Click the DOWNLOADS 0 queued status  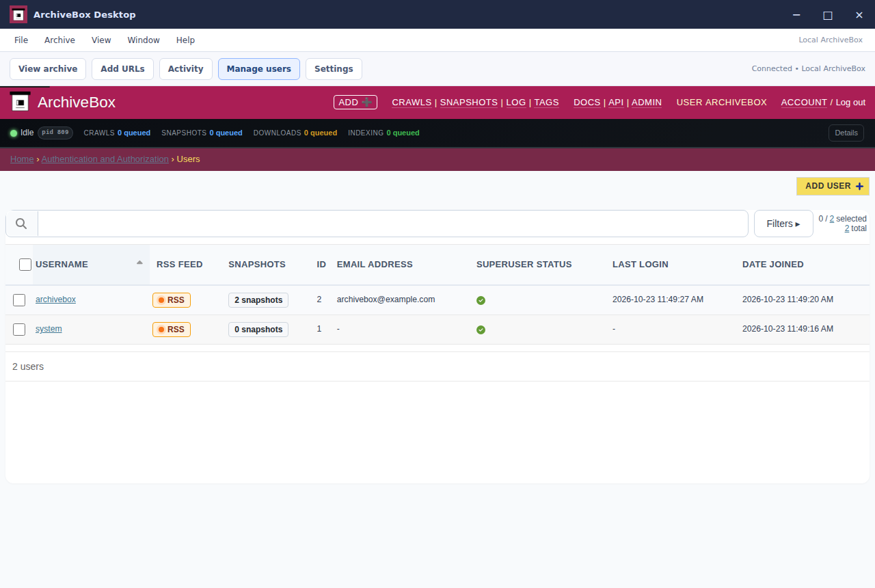295,133
